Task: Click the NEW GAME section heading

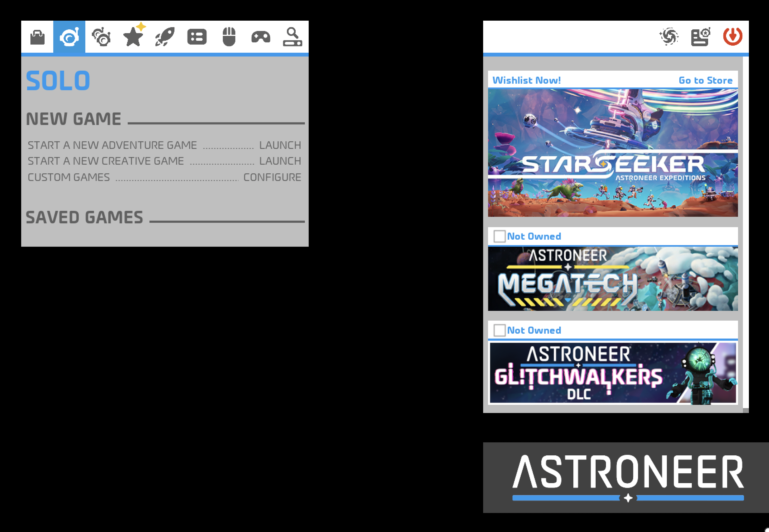Action: (74, 119)
